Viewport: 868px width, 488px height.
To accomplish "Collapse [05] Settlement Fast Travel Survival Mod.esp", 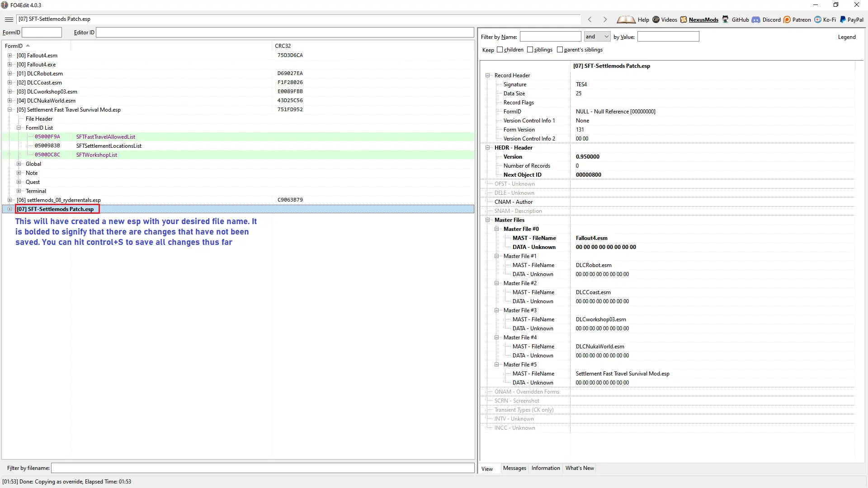I will point(9,110).
